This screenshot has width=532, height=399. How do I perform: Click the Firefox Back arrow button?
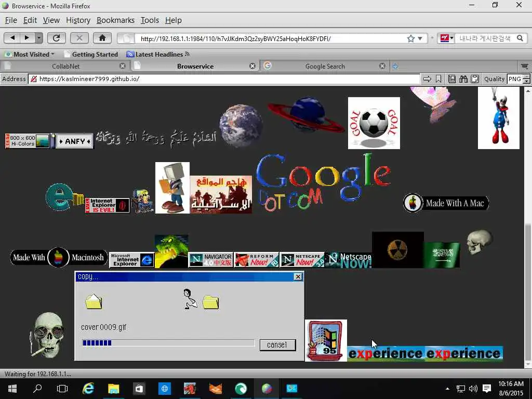pos(12,38)
